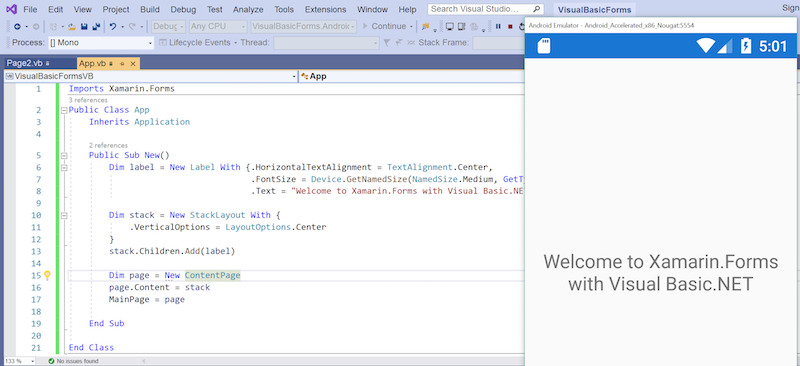Click the red Stop Debugging icon
Screen dimensions: 800x366
(510, 27)
